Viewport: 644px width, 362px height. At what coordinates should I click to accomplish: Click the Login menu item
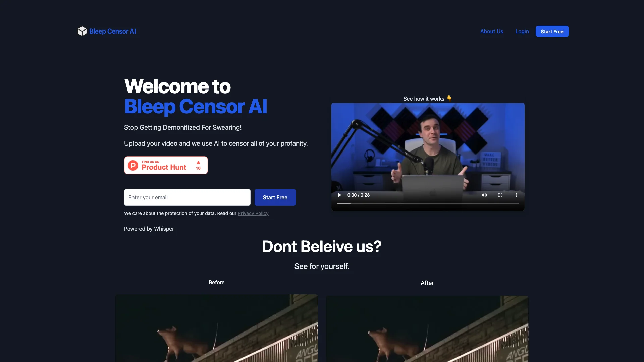[x=522, y=31]
